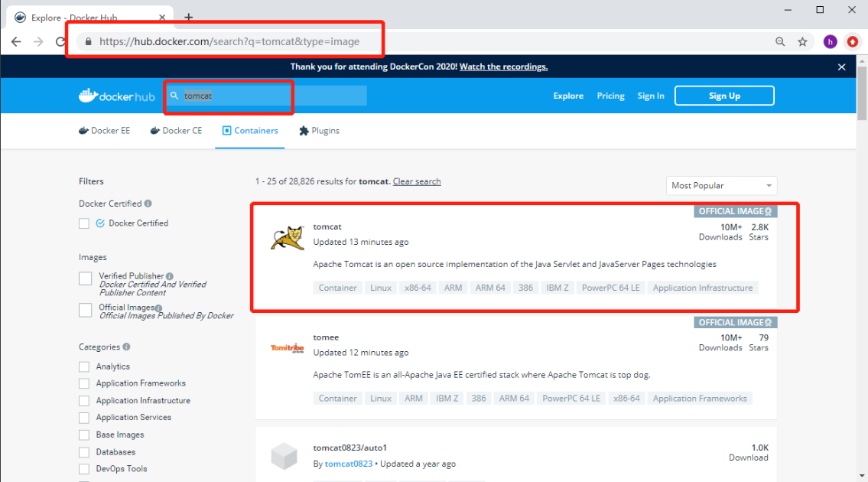The height and width of the screenshot is (482, 868).
Task: Click the PowerPC 64 LE tag on tomcat
Action: [x=610, y=288]
